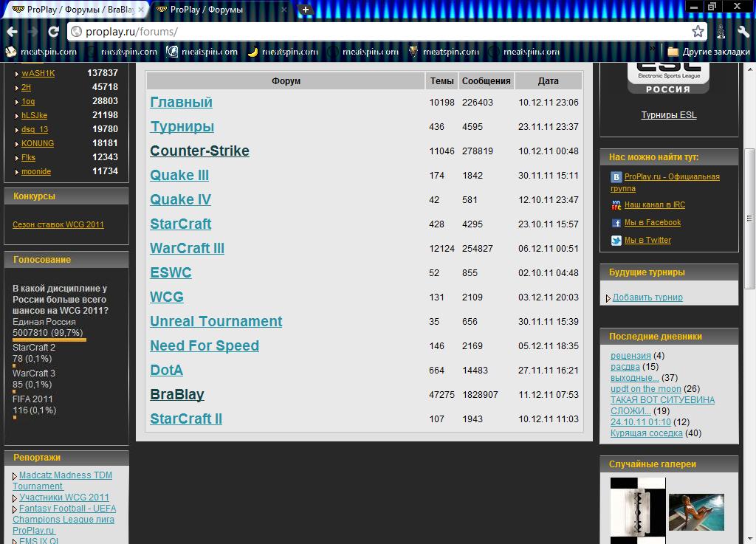The image size is (756, 544).
Task: Open Мы в Twitter link
Action: (x=647, y=241)
